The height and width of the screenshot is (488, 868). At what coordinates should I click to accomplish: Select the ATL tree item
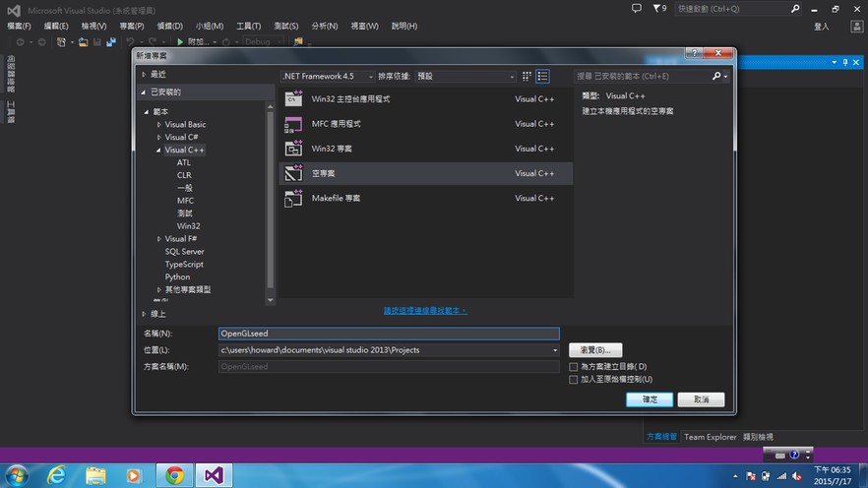point(184,162)
